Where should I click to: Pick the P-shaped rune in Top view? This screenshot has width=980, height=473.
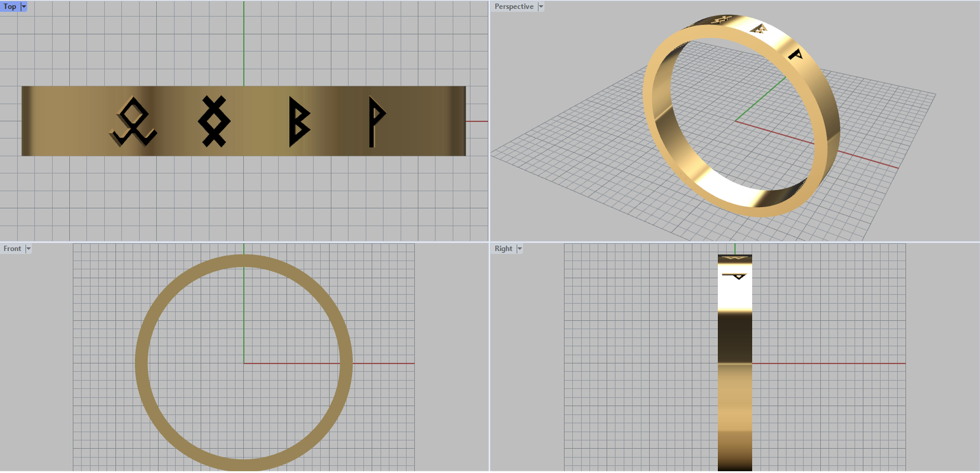(x=374, y=121)
